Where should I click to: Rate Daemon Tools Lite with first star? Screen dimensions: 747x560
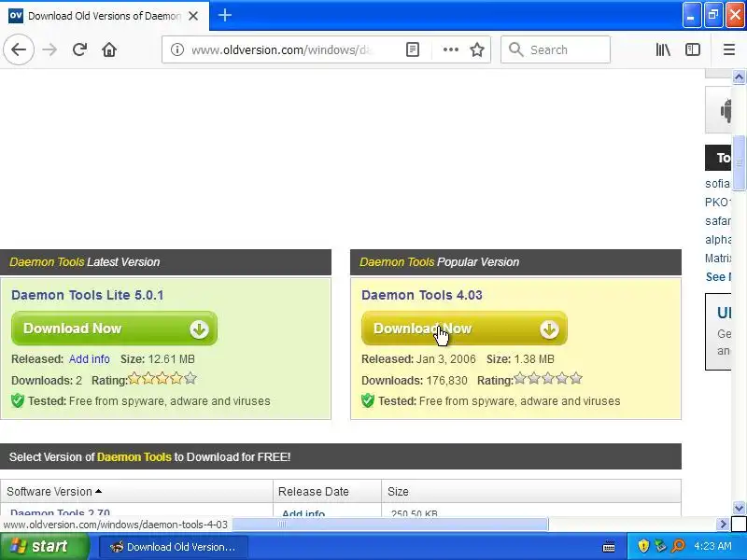(134, 379)
